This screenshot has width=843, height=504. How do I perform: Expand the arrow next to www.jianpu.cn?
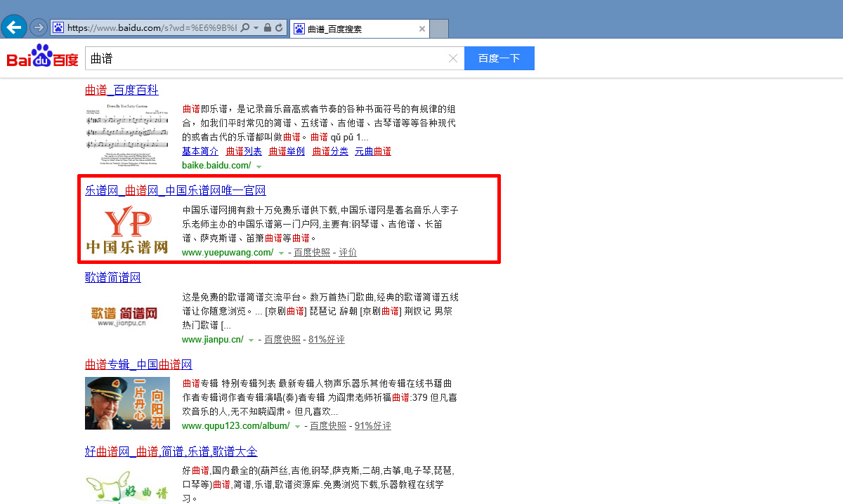click(251, 340)
